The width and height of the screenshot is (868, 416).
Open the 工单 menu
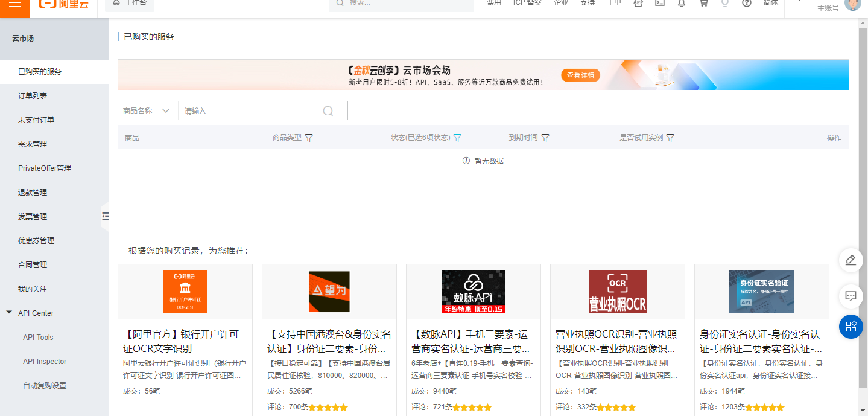tap(614, 3)
